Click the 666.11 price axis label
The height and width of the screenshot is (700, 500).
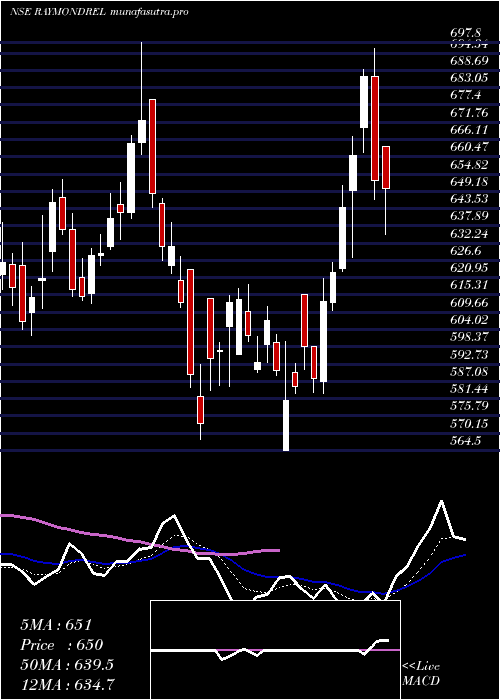coord(468,129)
